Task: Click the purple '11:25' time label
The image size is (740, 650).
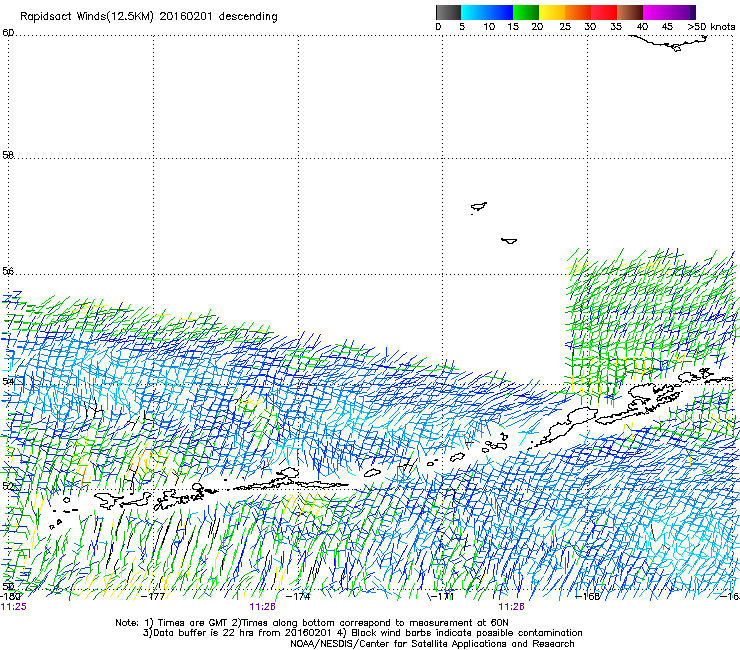Action: pyautogui.click(x=14, y=607)
